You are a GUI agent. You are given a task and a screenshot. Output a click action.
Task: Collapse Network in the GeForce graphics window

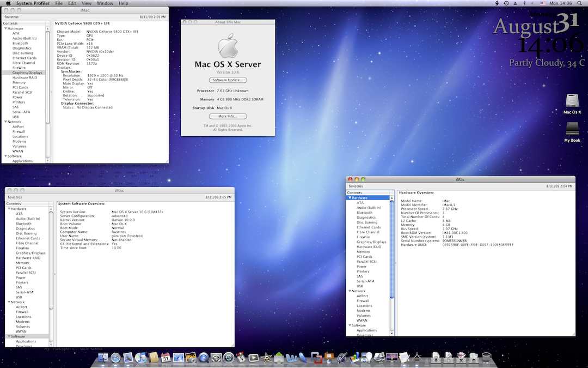point(5,122)
